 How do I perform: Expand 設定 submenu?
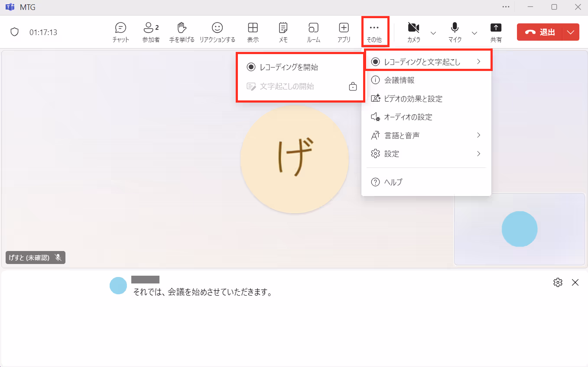[426, 154]
